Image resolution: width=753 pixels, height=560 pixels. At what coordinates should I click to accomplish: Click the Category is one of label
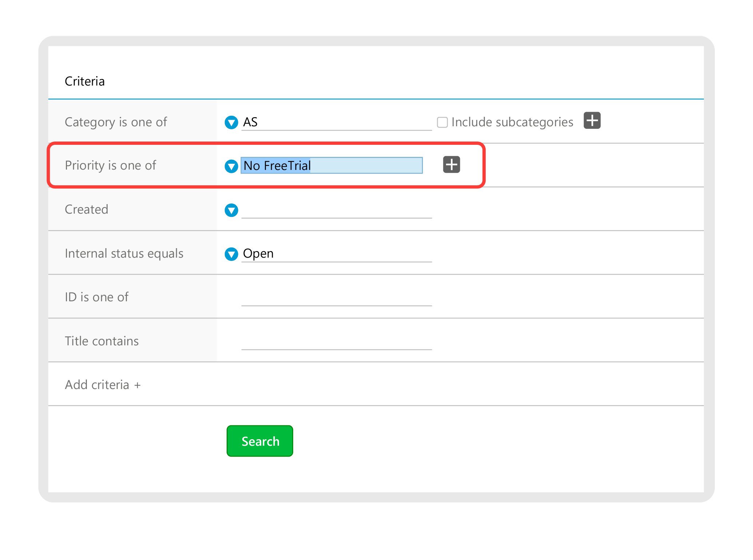(x=116, y=122)
